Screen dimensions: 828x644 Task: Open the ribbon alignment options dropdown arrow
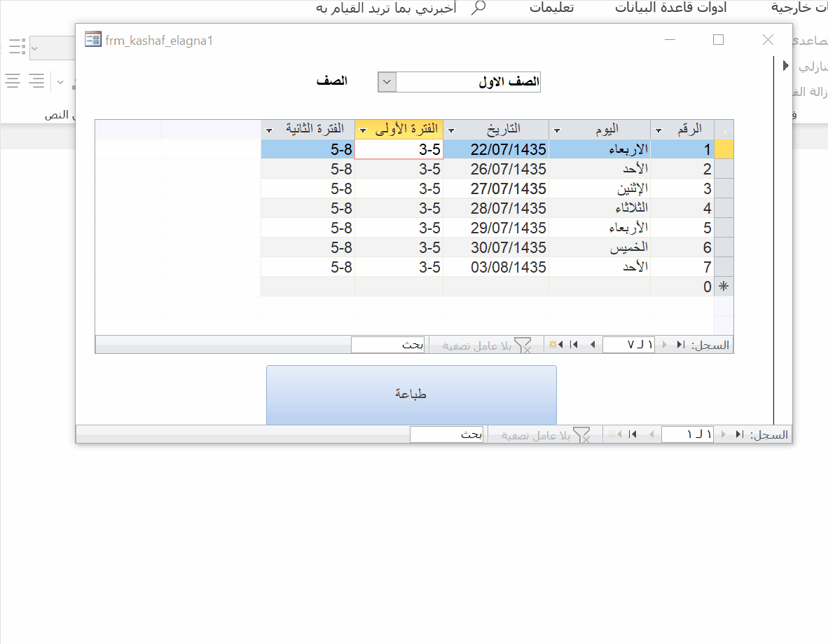coord(60,82)
